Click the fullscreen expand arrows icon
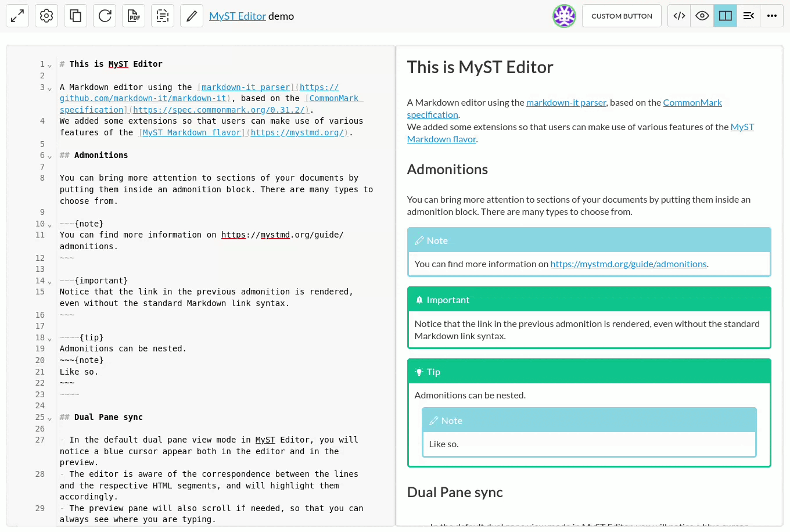The width and height of the screenshot is (790, 532). coord(17,16)
